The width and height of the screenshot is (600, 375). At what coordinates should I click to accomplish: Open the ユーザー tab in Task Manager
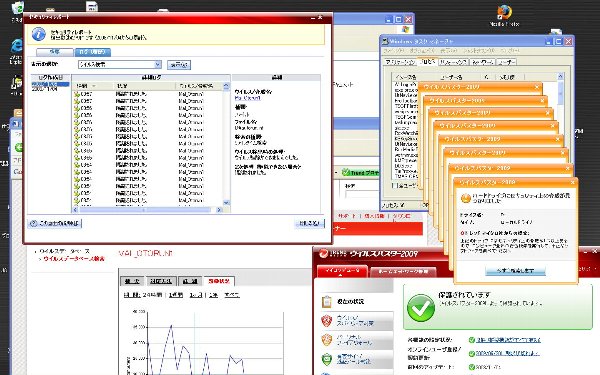coord(507,62)
